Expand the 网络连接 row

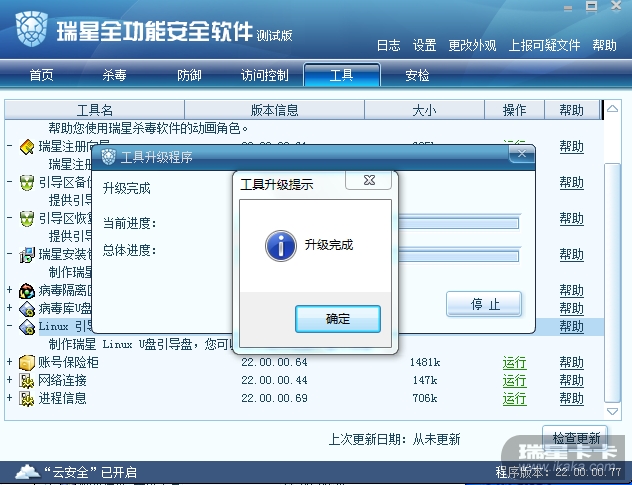[10, 380]
